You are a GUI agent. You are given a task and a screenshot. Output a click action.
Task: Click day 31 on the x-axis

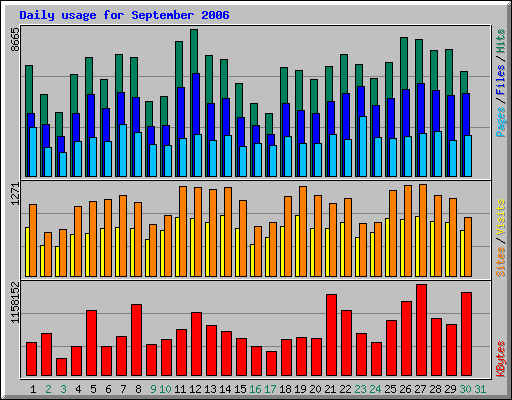[480, 389]
